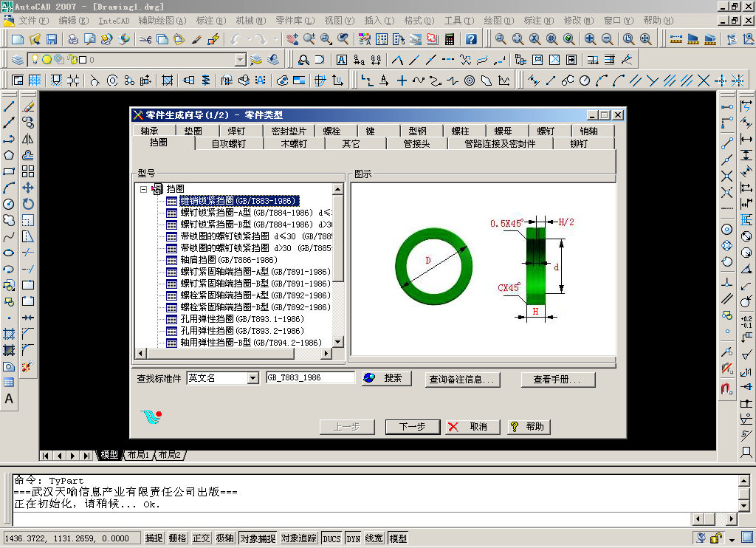756x548 pixels.
Task: Click the 取消 cancel button
Action: [x=472, y=427]
